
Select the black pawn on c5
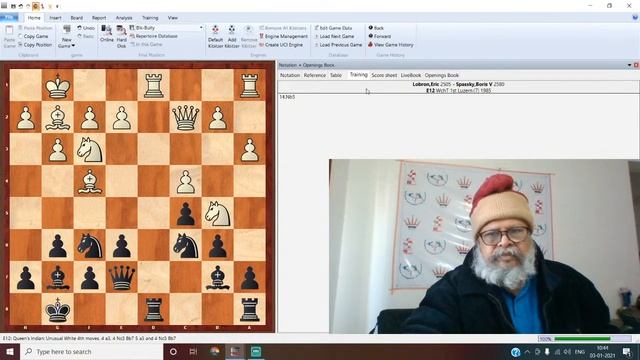pos(186,213)
